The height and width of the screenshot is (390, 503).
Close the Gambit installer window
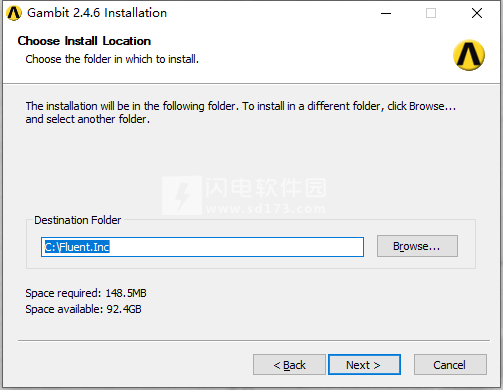tap(477, 13)
